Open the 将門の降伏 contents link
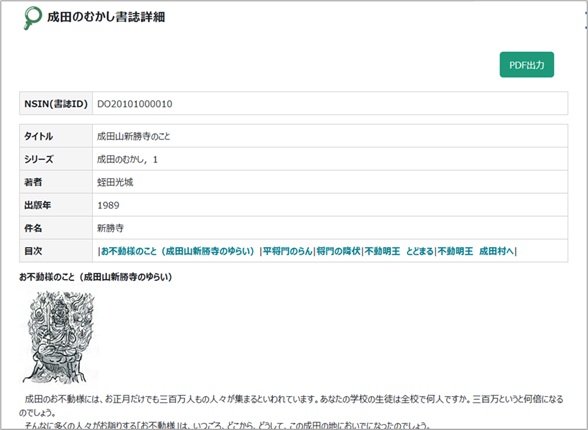Image resolution: width=588 pixels, height=430 pixels. [x=338, y=251]
